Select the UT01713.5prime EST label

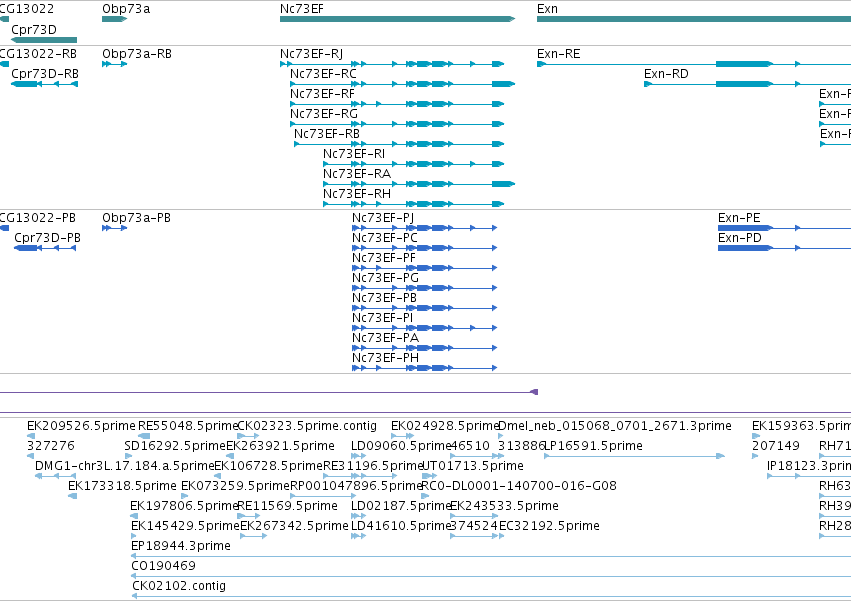(472, 466)
